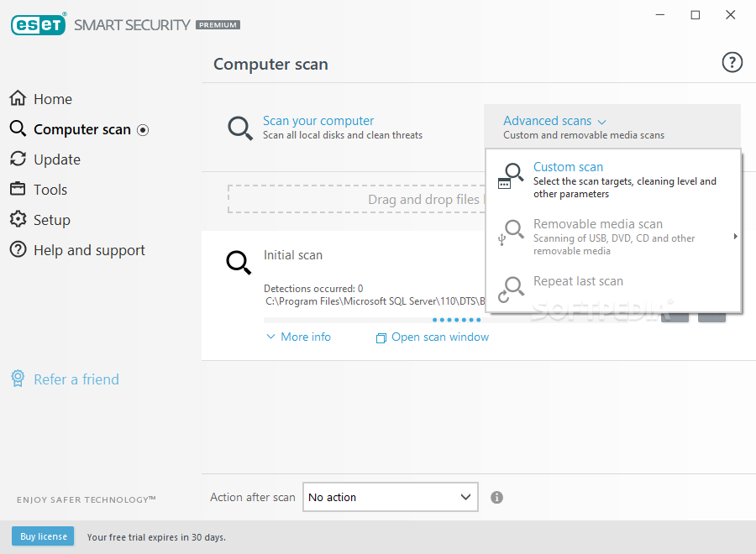Click Refer a friend link
Viewport: 756px width, 554px height.
[x=76, y=379]
